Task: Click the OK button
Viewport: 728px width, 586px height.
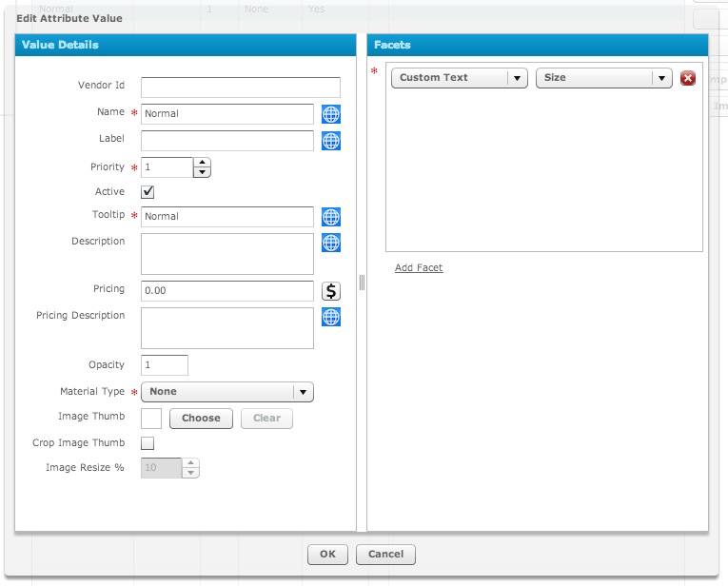Action: pos(327,554)
